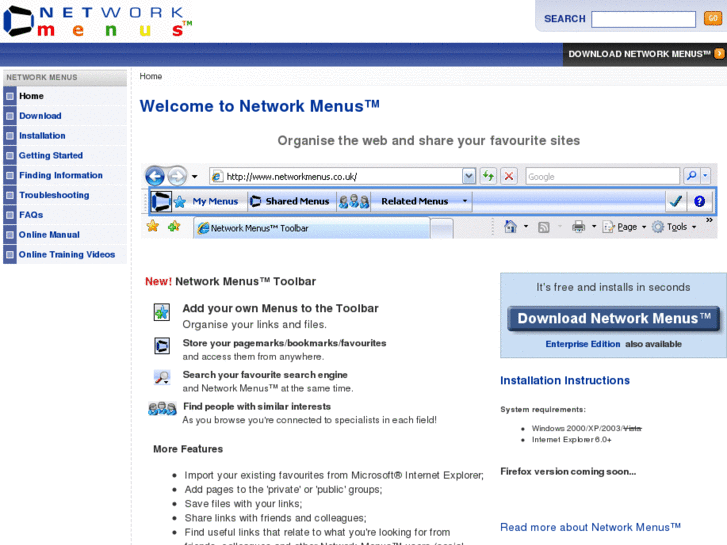Expand the address bar URL dropdown
The height and width of the screenshot is (545, 727).
469,177
